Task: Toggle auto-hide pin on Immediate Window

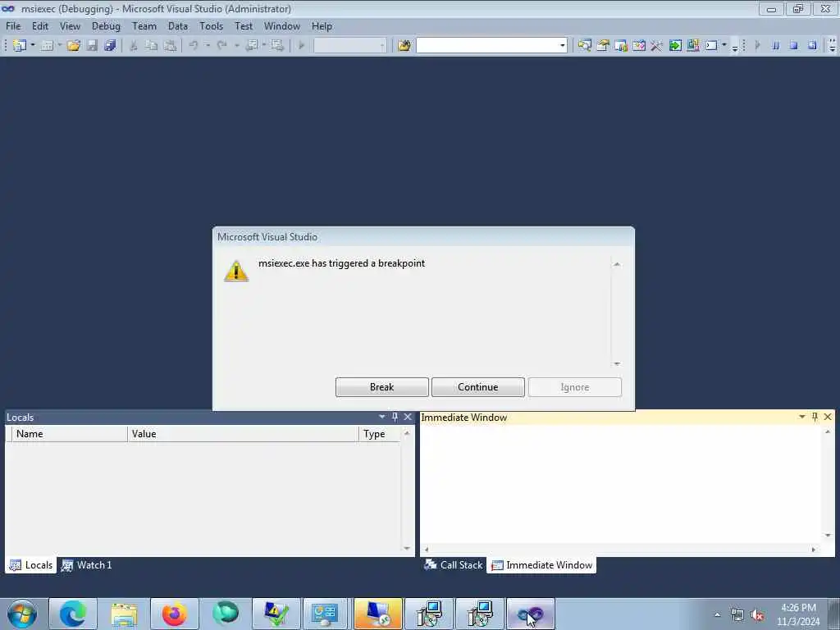Action: (815, 417)
